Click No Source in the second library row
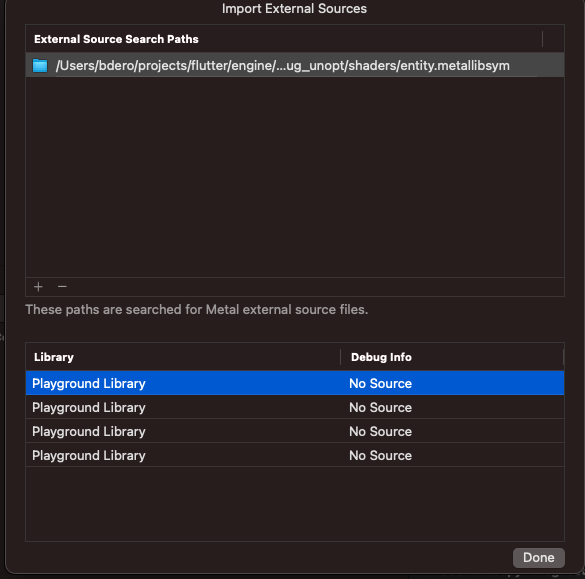Screen dimensions: 585x579 pos(380,407)
